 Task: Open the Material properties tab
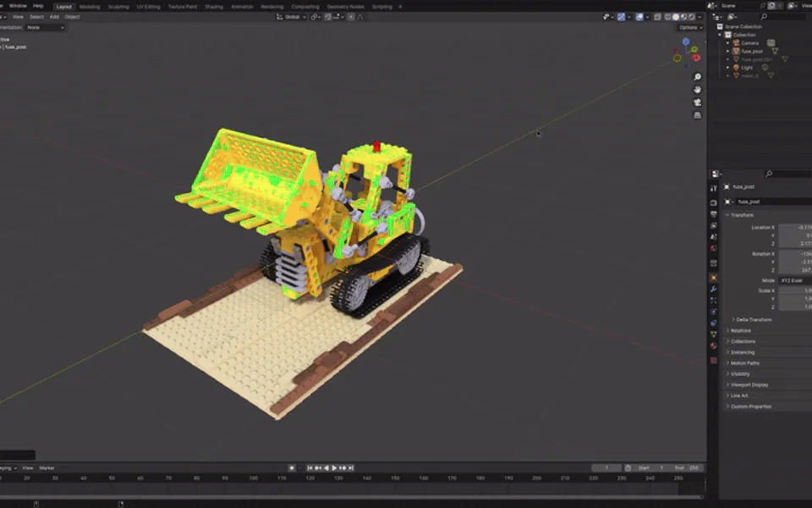[x=714, y=345]
